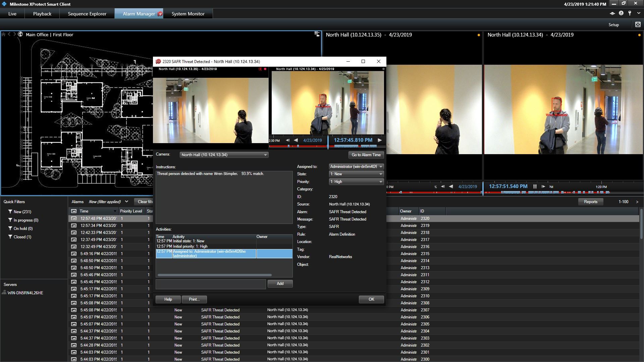Click alarm image icon for row 2318
644x362 pixels.
[x=73, y=233]
